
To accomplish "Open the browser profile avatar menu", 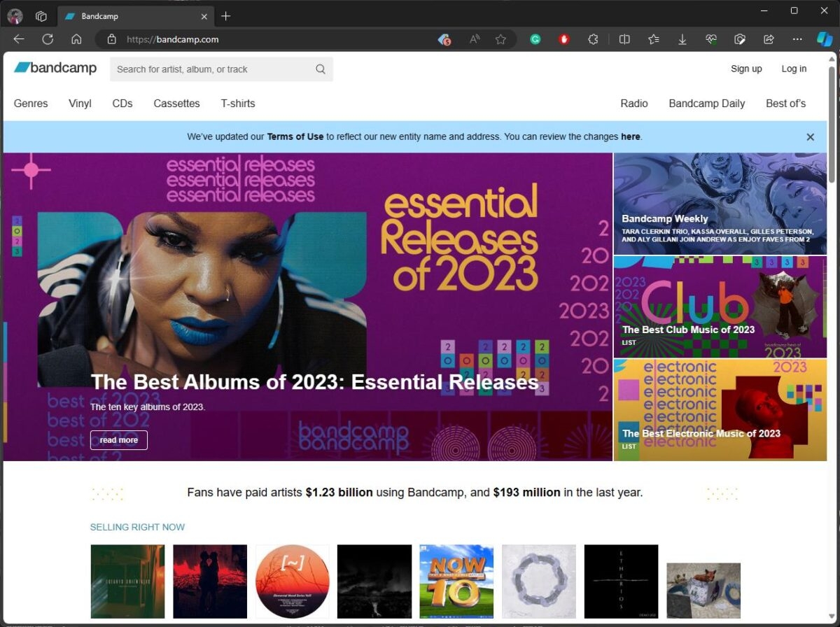I will tap(14, 15).
